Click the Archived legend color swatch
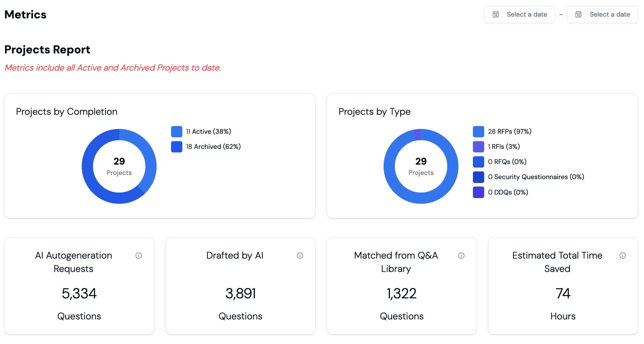The image size is (644, 344). pos(177,147)
